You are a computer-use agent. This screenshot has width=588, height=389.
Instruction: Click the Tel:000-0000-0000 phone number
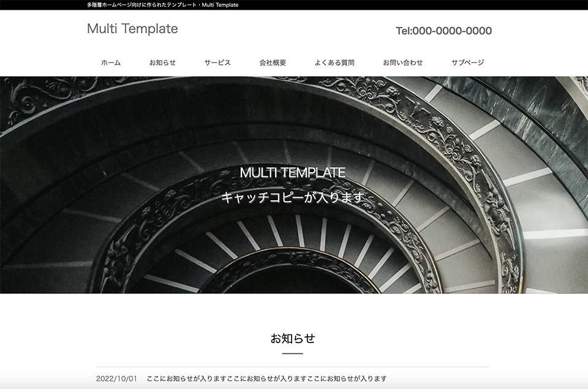(443, 31)
